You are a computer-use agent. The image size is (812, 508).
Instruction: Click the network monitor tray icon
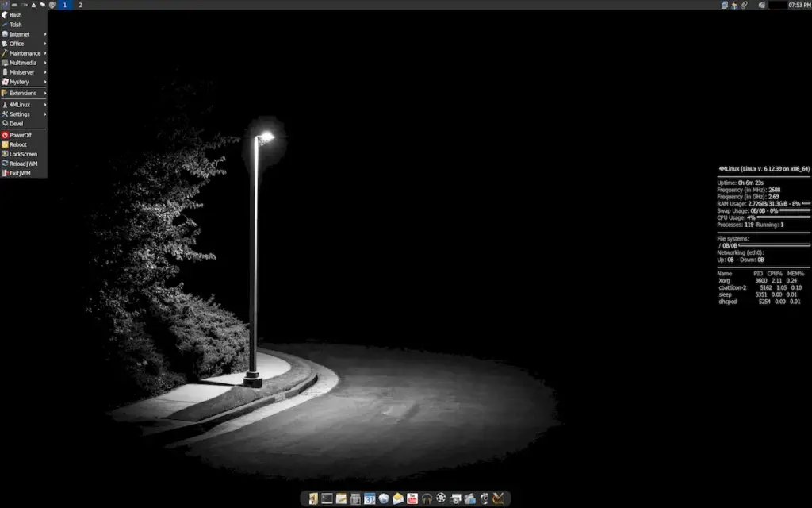[725, 5]
